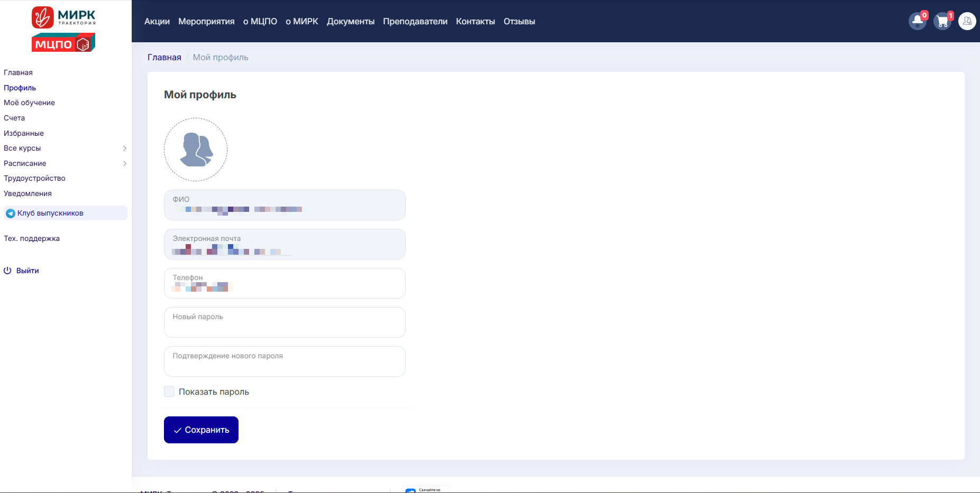Screen dimensions: 980x493
Task: Click the profile avatar placeholder image
Action: click(x=196, y=150)
